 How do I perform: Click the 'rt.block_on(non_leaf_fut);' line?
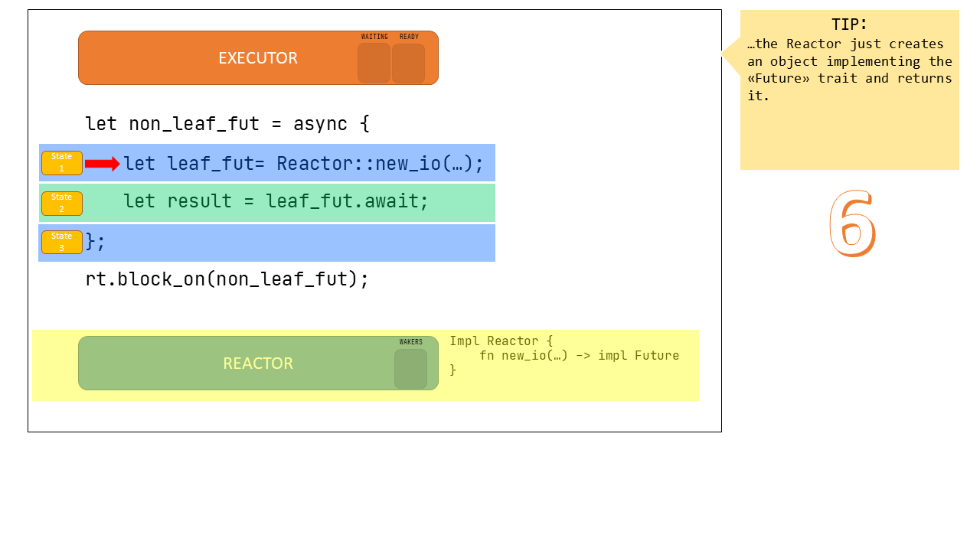(227, 279)
